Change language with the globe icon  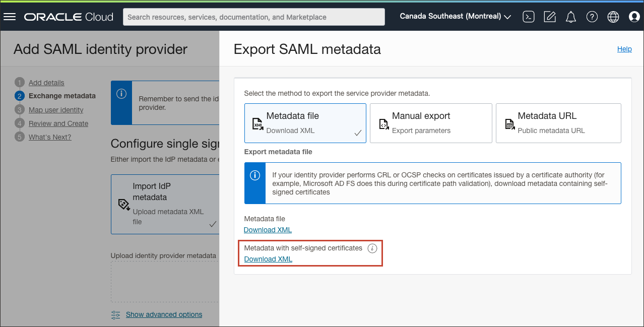[x=613, y=17]
